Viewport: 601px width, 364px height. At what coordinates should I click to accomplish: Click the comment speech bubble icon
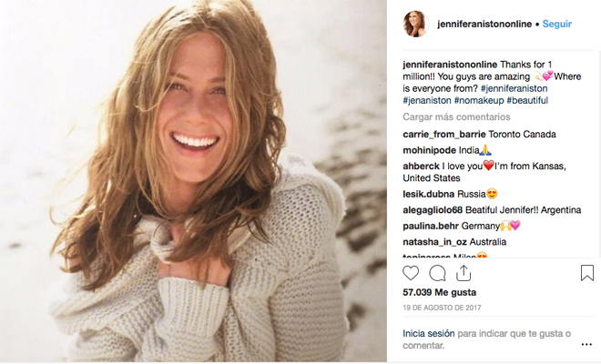coord(437,272)
